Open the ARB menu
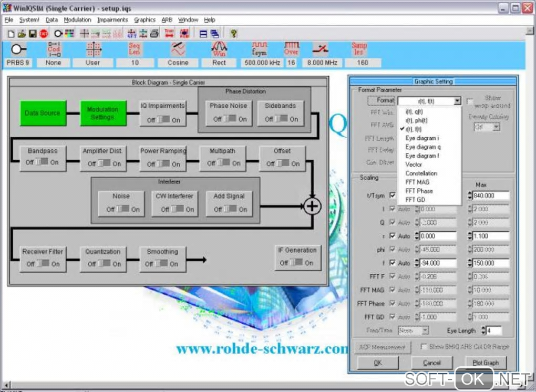Image resolution: width=536 pixels, height=392 pixels. point(167,20)
